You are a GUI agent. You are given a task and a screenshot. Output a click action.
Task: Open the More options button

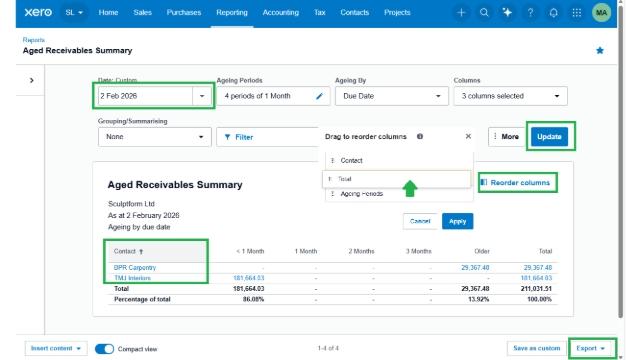506,137
